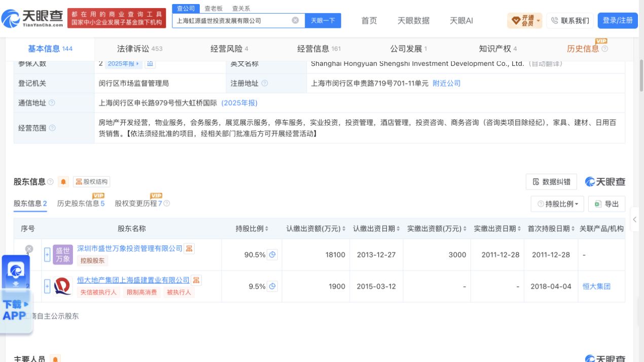Open the (2025年报) link after 通信地址
Image resolution: width=644 pixels, height=362 pixels.
(239, 103)
